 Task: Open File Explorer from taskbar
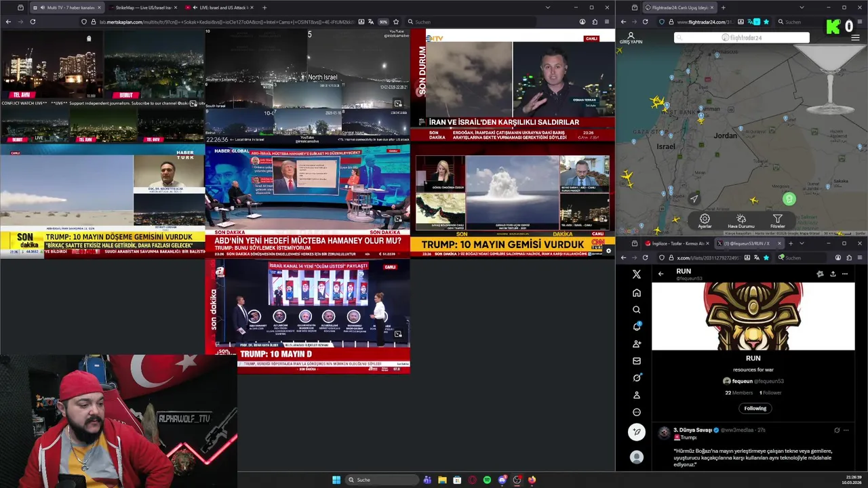(x=442, y=480)
